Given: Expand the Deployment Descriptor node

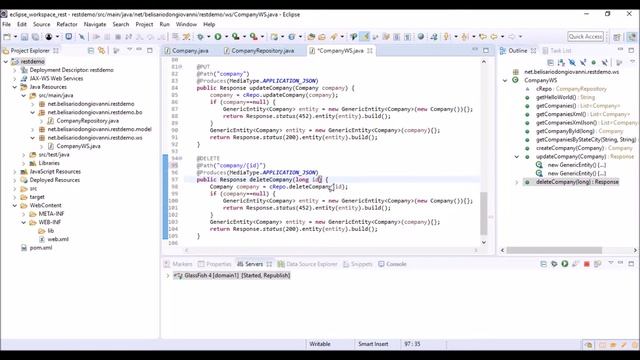Looking at the screenshot, I should click(15, 70).
